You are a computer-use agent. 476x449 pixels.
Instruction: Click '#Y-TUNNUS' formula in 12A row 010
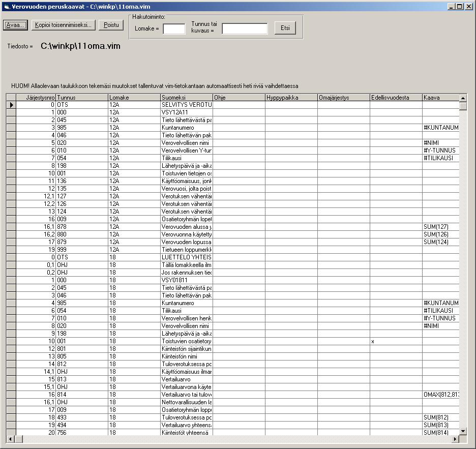440,151
